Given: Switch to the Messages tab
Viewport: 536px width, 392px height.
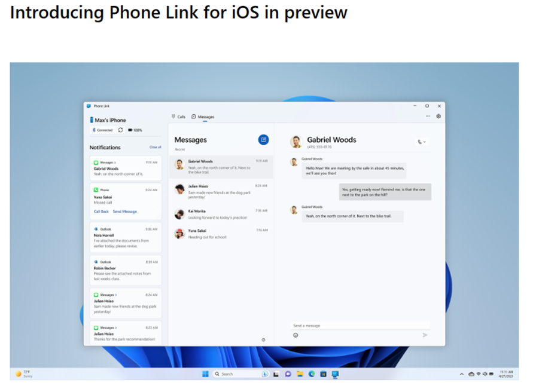Looking at the screenshot, I should coord(203,117).
